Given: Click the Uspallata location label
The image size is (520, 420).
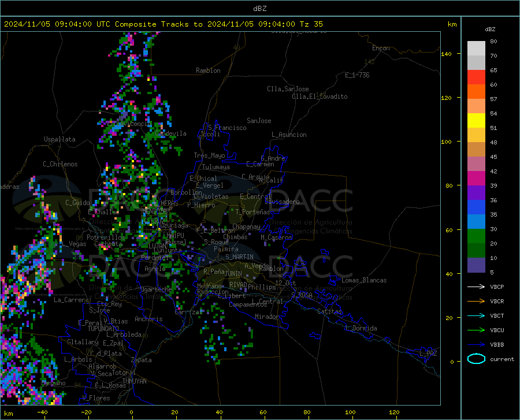Looking at the screenshot, I should [x=60, y=139].
